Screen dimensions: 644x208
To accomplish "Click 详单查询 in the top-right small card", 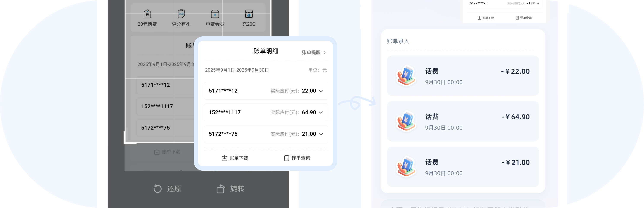I will 523,18.
